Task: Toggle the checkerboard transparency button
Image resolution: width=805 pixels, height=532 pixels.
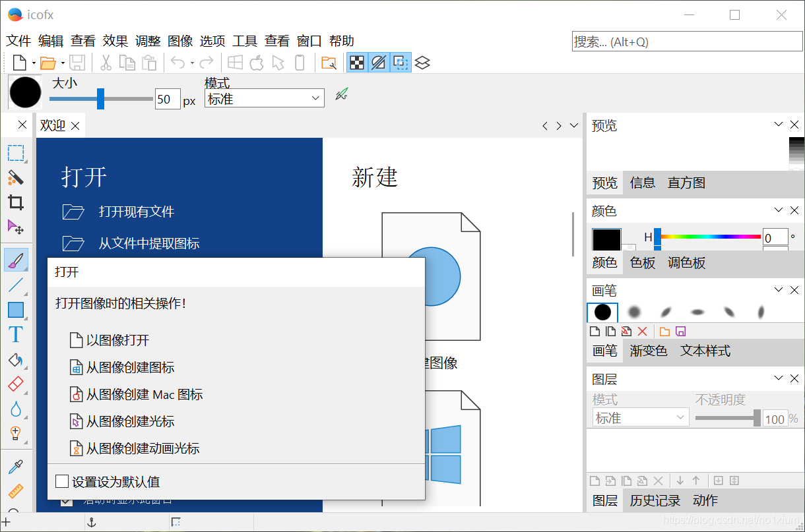Action: pos(357,63)
